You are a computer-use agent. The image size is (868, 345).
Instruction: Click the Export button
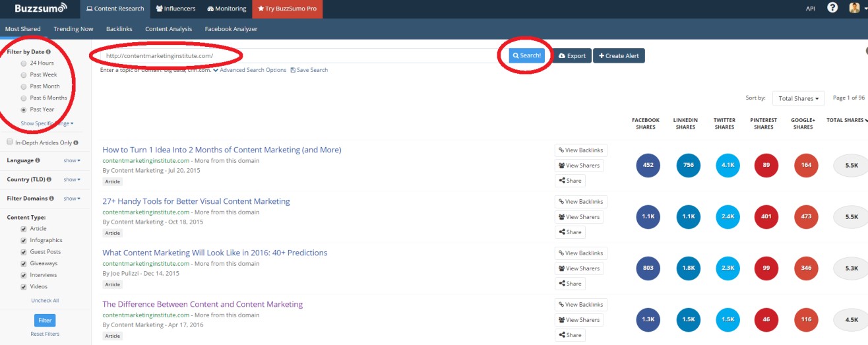click(572, 56)
